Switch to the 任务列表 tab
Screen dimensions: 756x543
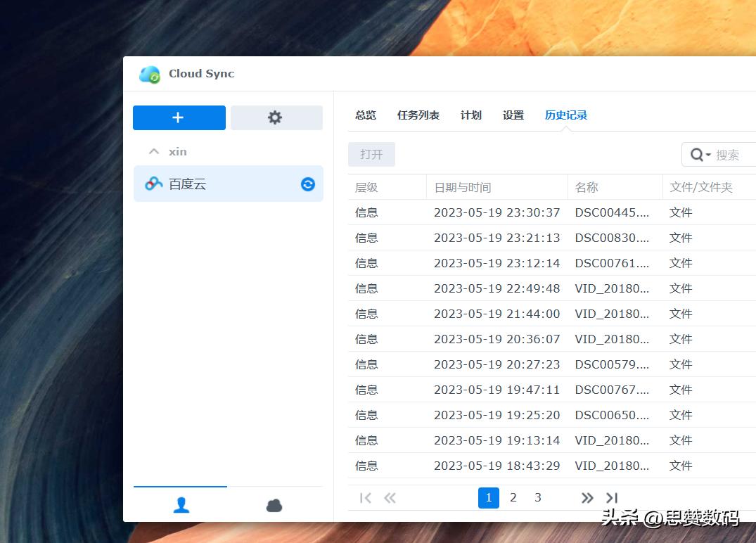418,115
